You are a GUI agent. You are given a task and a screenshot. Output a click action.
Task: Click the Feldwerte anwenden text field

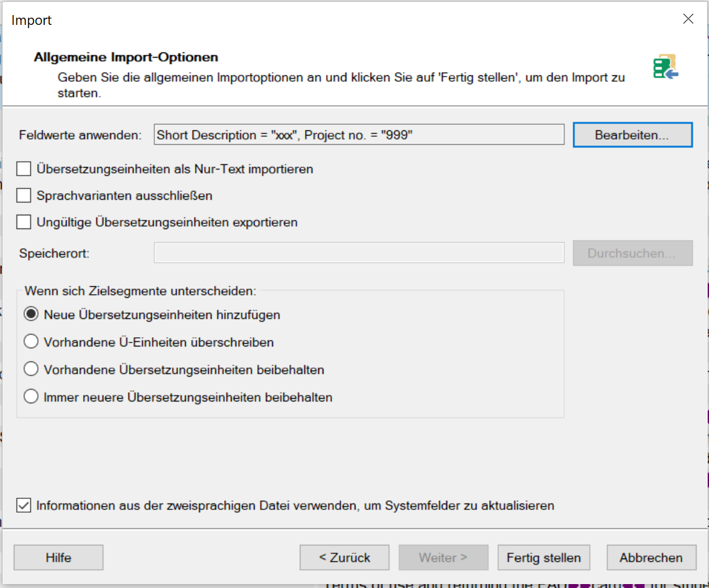pos(359,135)
